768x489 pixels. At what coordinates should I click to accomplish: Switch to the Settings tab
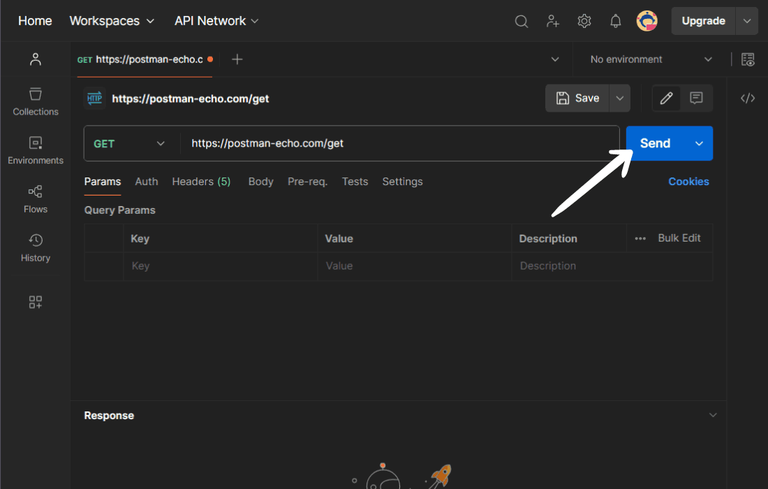pyautogui.click(x=403, y=182)
